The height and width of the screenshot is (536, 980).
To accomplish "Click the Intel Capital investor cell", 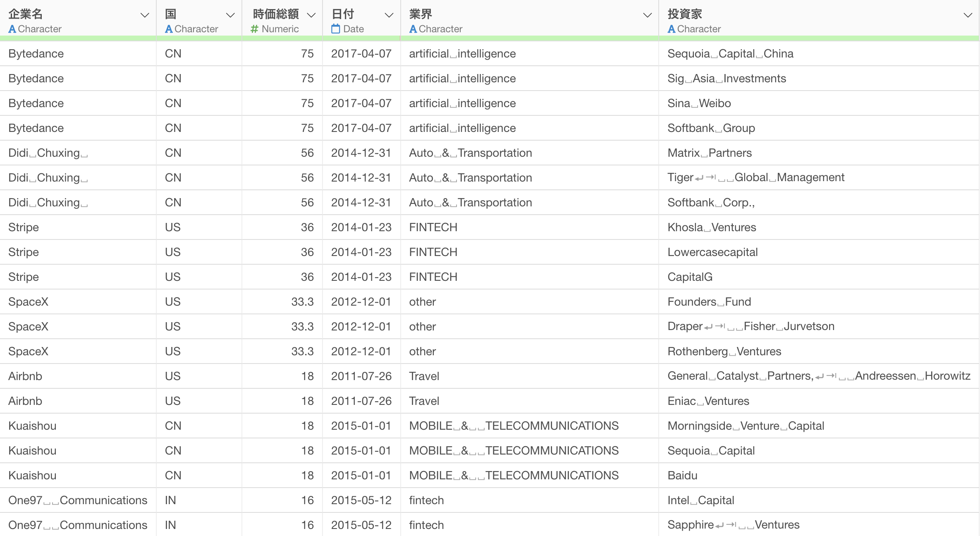I will 819,500.
